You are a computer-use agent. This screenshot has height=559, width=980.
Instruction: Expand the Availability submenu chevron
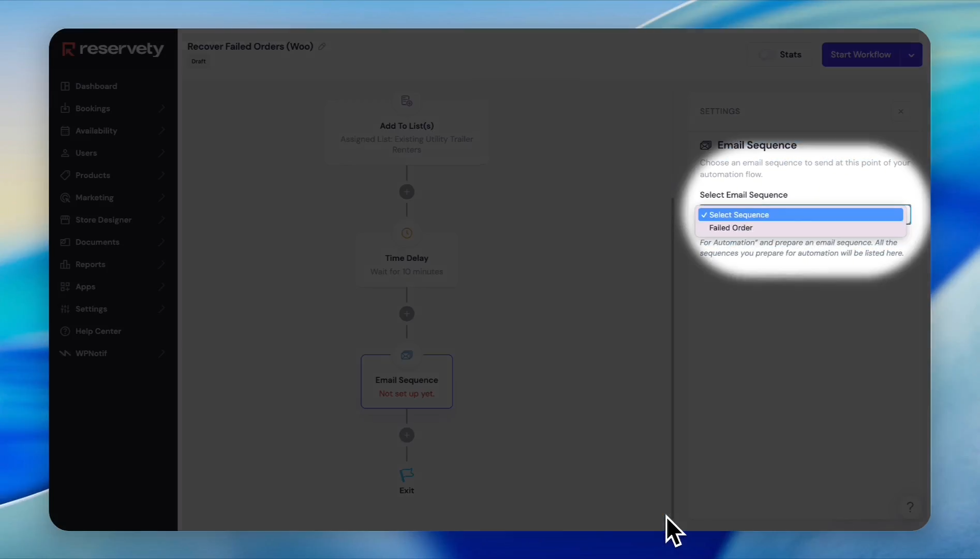click(x=162, y=130)
